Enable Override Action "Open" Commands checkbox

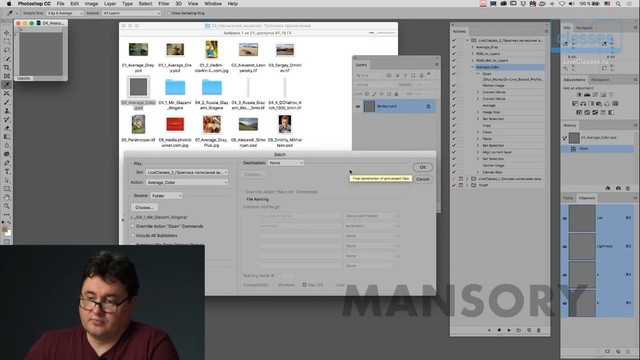(x=133, y=226)
